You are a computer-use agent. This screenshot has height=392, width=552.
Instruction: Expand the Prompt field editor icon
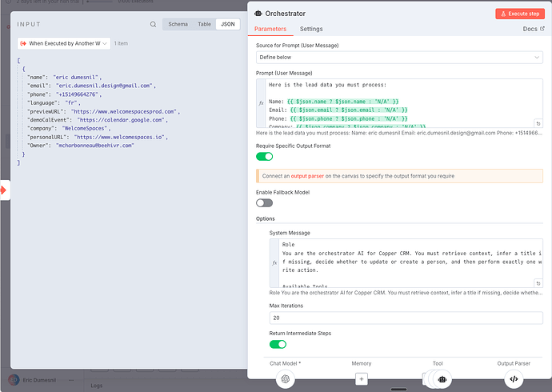[538, 123]
